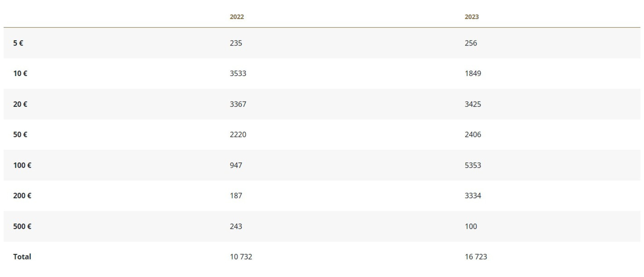This screenshot has width=644, height=277.
Task: Select the cell with value 256
Action: 471,43
